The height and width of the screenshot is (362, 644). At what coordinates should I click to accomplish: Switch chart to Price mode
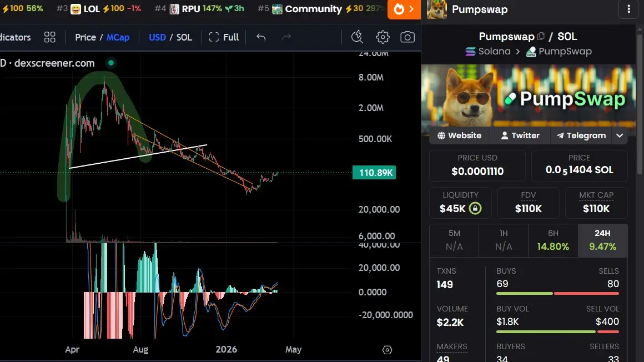[85, 37]
